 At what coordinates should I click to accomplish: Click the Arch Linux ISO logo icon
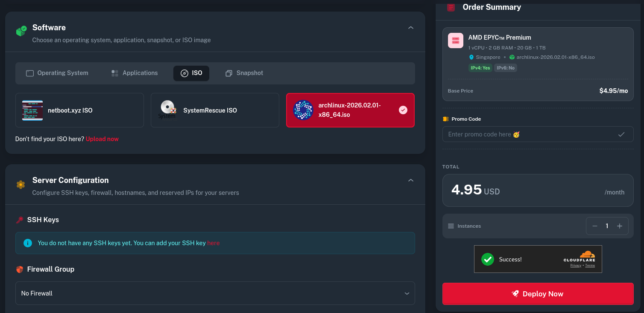[x=303, y=110]
